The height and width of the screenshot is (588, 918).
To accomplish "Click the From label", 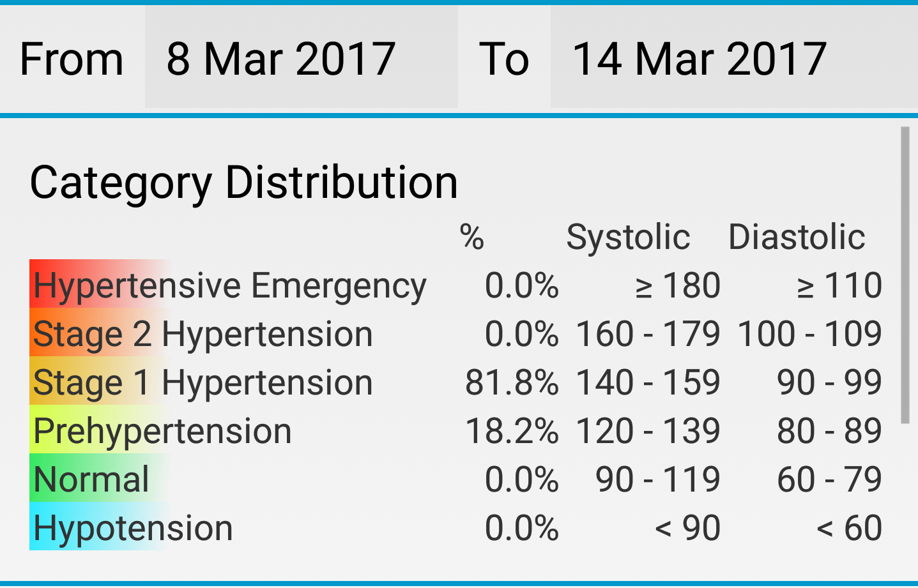I will 72,59.
